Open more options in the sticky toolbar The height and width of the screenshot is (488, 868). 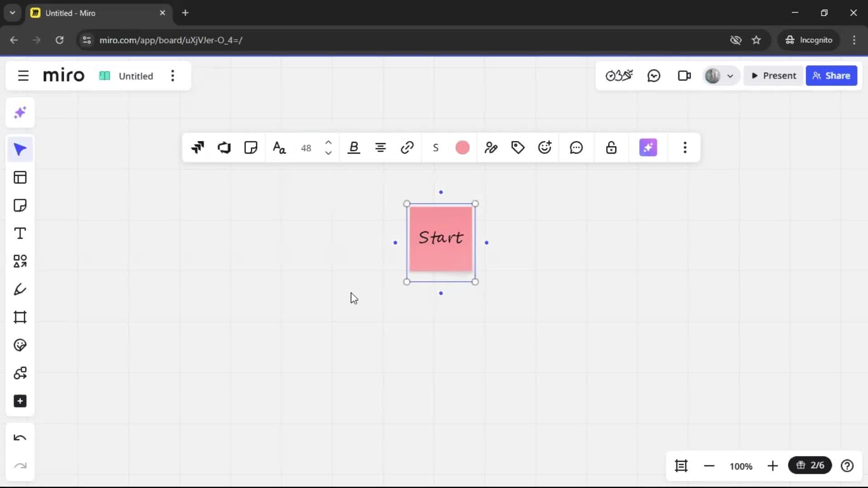(685, 148)
